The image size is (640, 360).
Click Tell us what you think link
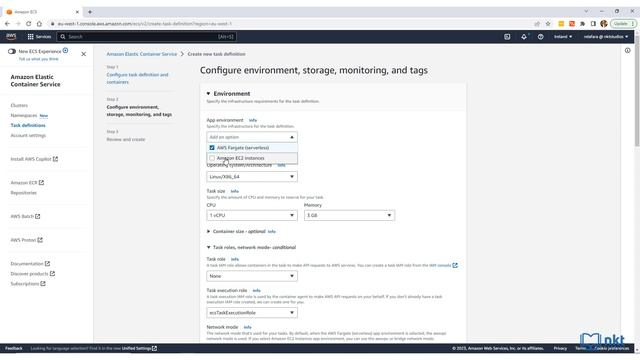tap(38, 59)
